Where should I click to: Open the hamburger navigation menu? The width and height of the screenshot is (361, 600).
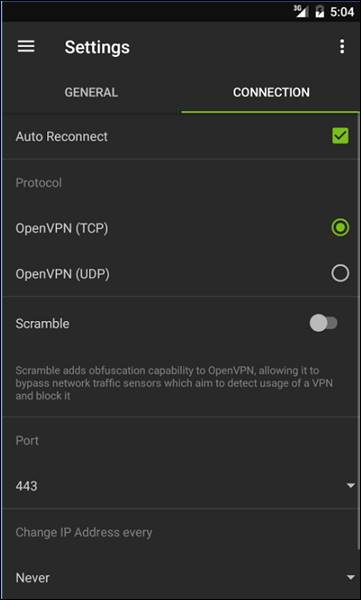(x=26, y=47)
